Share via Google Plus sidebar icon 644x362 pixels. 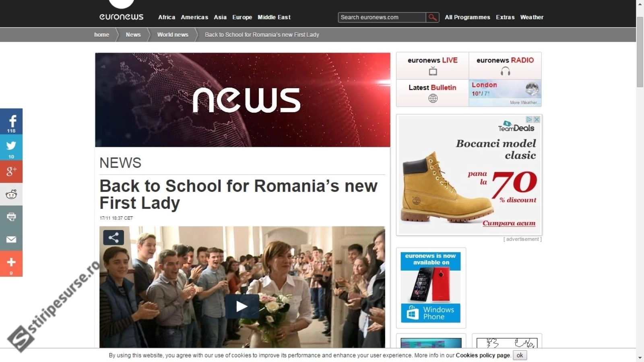point(11,172)
